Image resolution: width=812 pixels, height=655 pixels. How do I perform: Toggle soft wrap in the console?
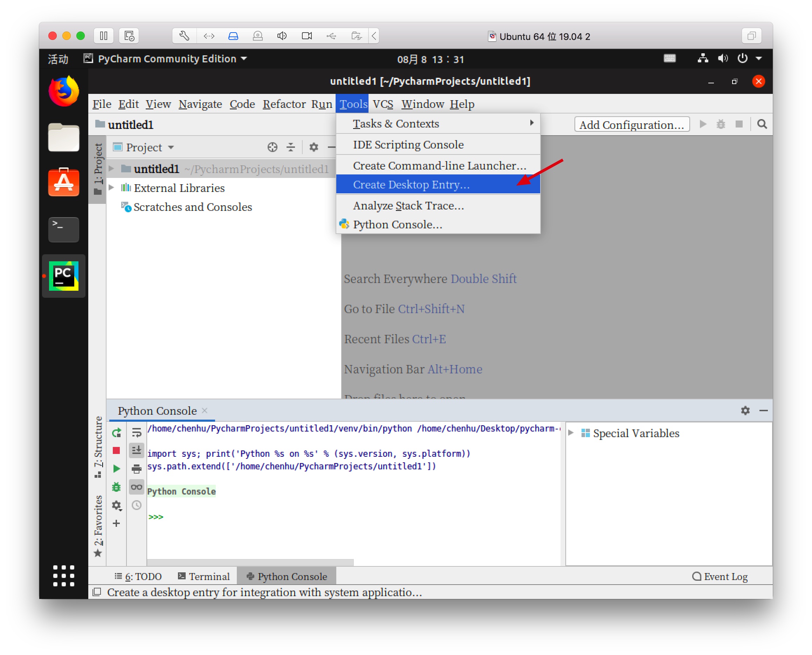click(x=137, y=433)
